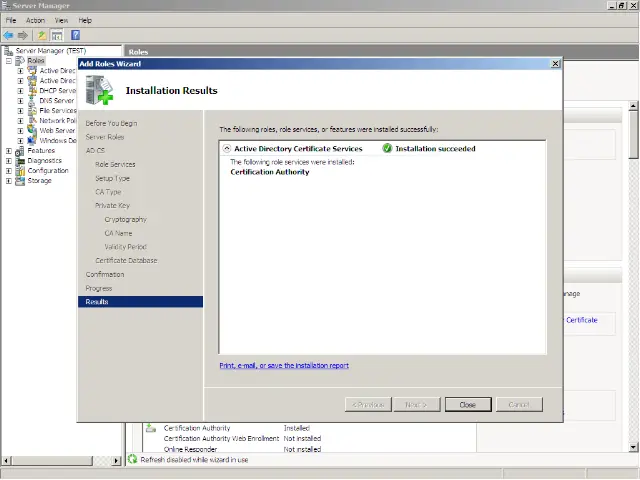Select Web Server in the tree
The height and width of the screenshot is (480, 640).
pyautogui.click(x=57, y=131)
